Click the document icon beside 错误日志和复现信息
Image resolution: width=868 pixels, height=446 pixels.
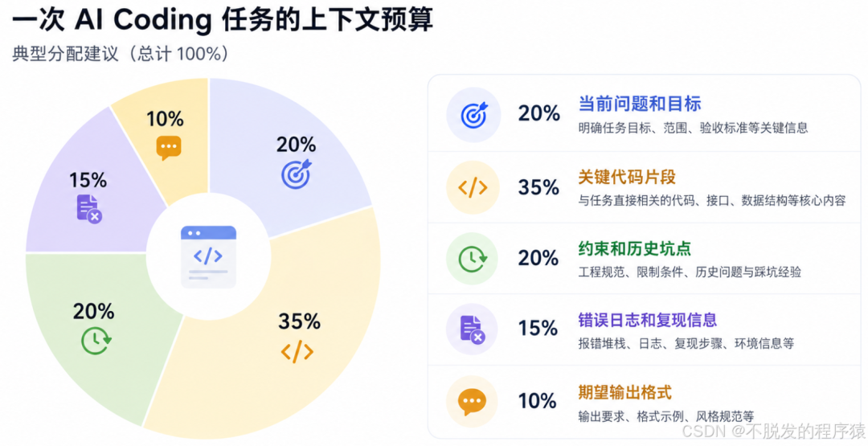[473, 329]
